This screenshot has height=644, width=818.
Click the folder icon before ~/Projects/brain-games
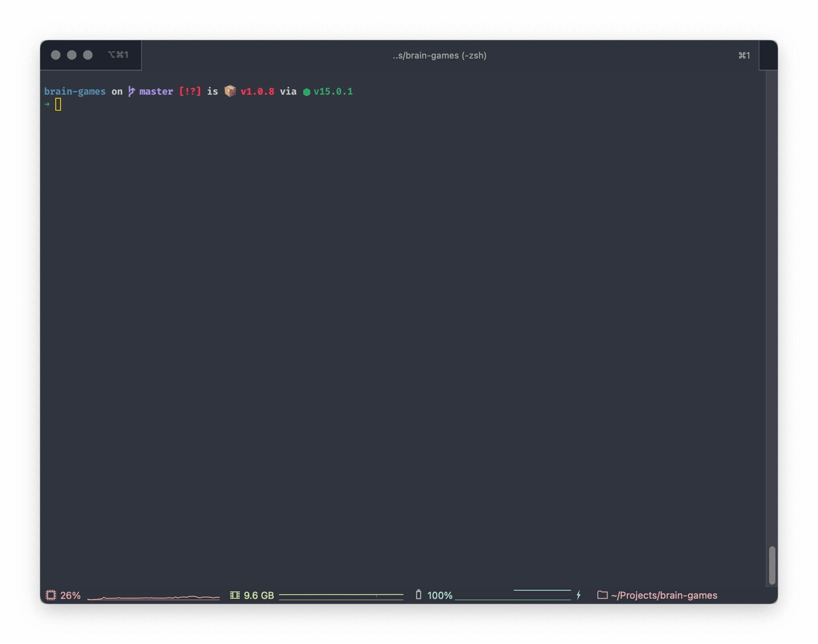[x=602, y=595]
